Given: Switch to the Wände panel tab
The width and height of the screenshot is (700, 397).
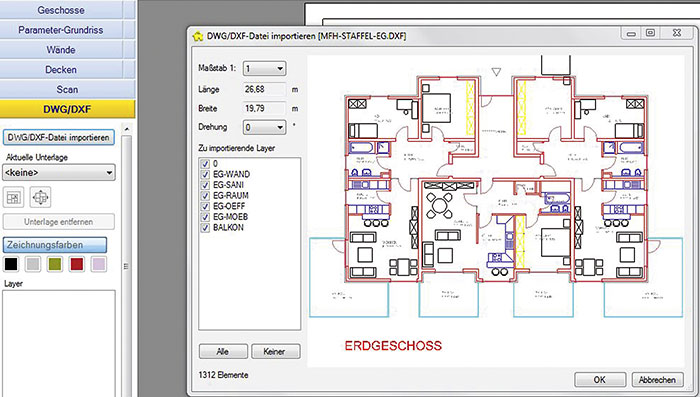Looking at the screenshot, I should (61, 50).
